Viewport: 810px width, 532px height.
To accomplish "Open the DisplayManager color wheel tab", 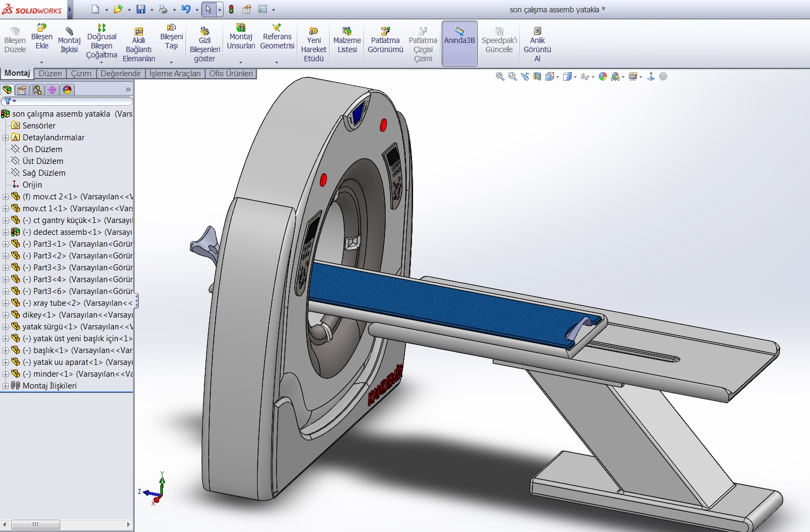I will 67,90.
